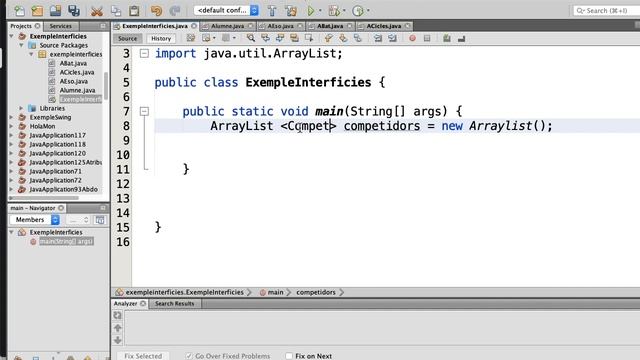Click the Uncomment icon in editor toolbar

pyautogui.click(x=462, y=38)
